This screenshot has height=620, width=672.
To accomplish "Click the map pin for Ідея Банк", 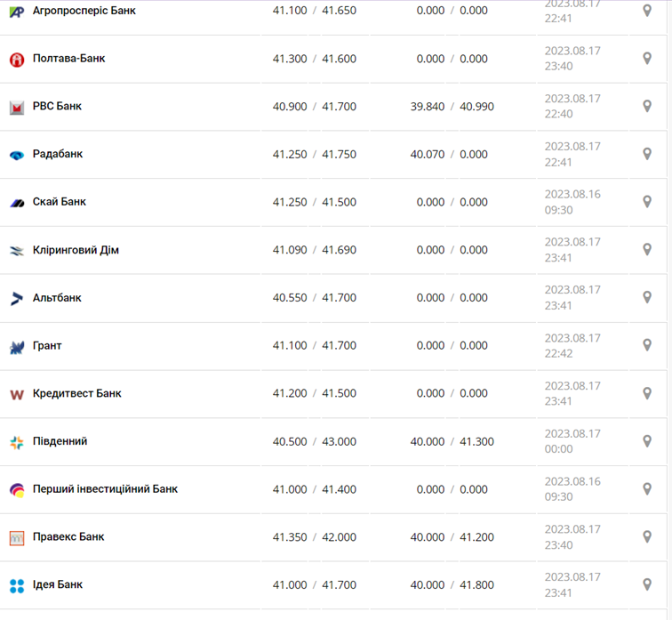I will [647, 584].
